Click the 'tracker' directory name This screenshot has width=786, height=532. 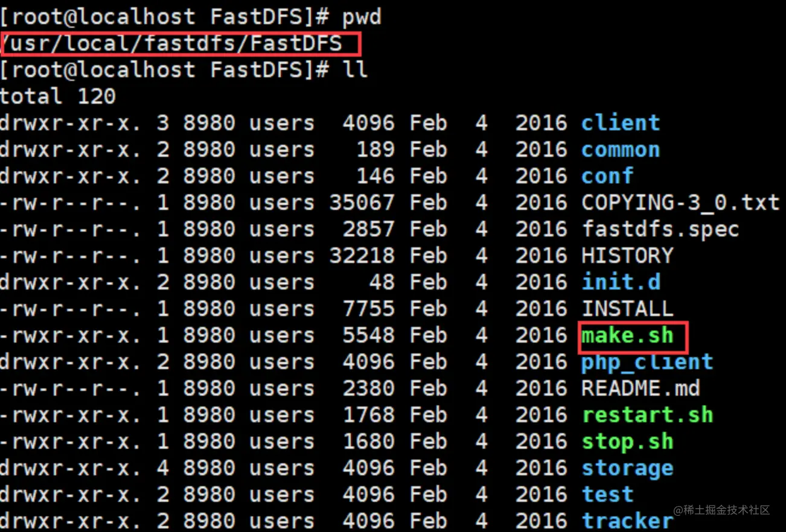tap(627, 521)
